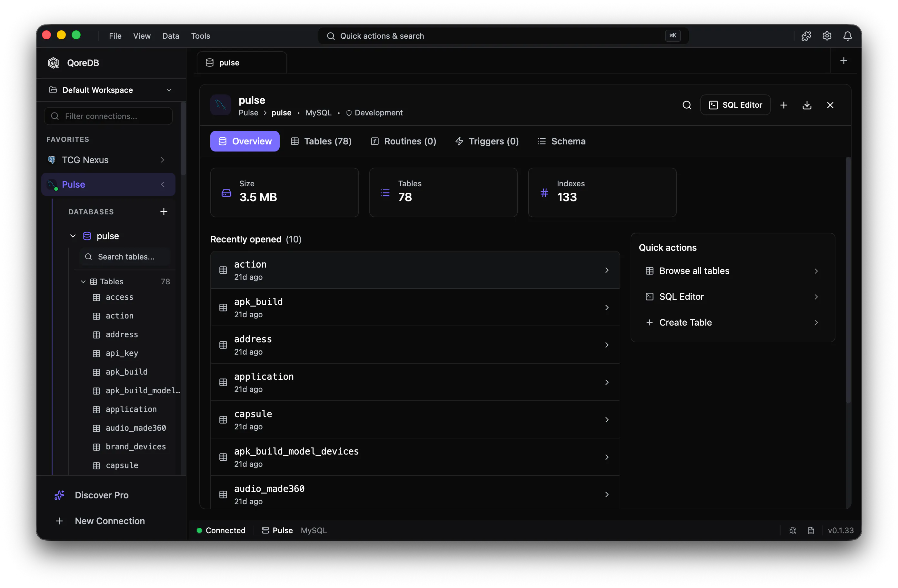Image resolution: width=898 pixels, height=588 pixels.
Task: Click the Size card drive icon
Action: tap(226, 193)
